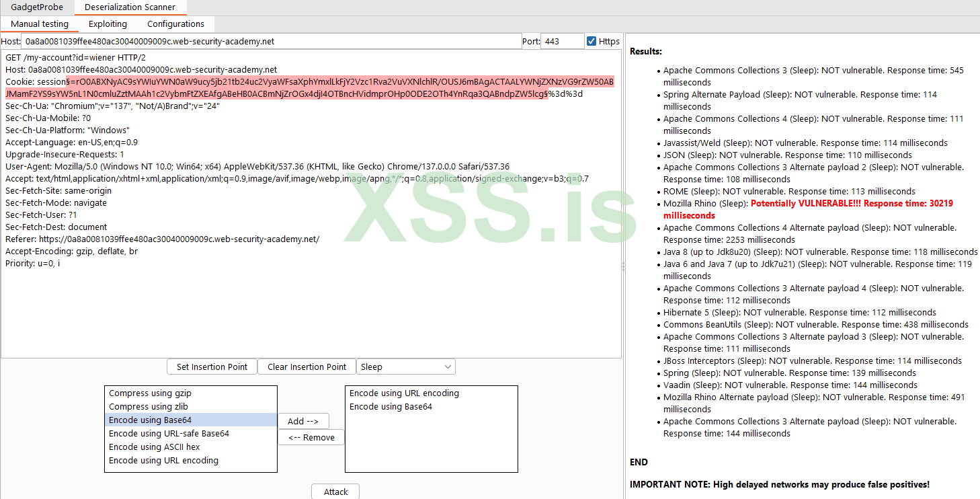The height and width of the screenshot is (499, 980).
Task: Click the 'Priority: u=0, i' line
Action: point(32,264)
